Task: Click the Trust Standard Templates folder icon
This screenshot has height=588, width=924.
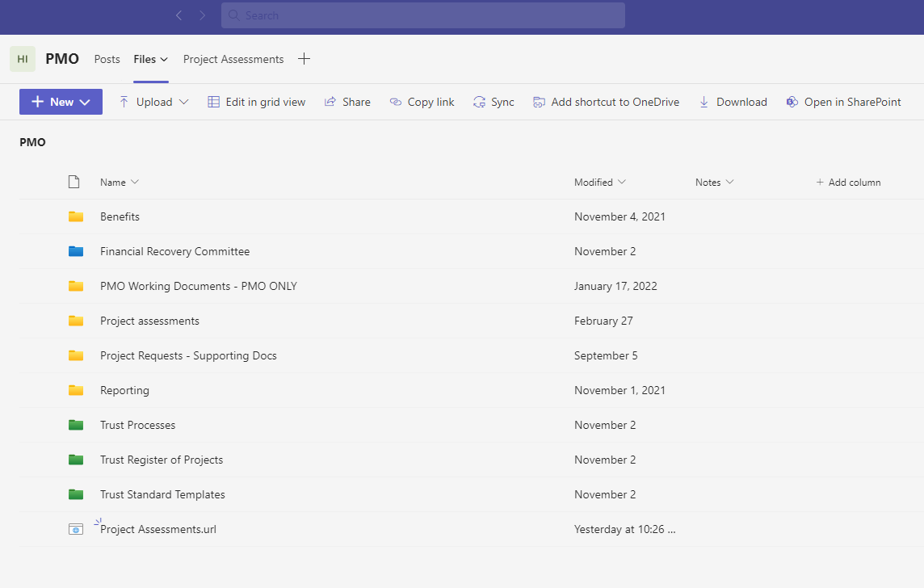Action: [x=75, y=494]
